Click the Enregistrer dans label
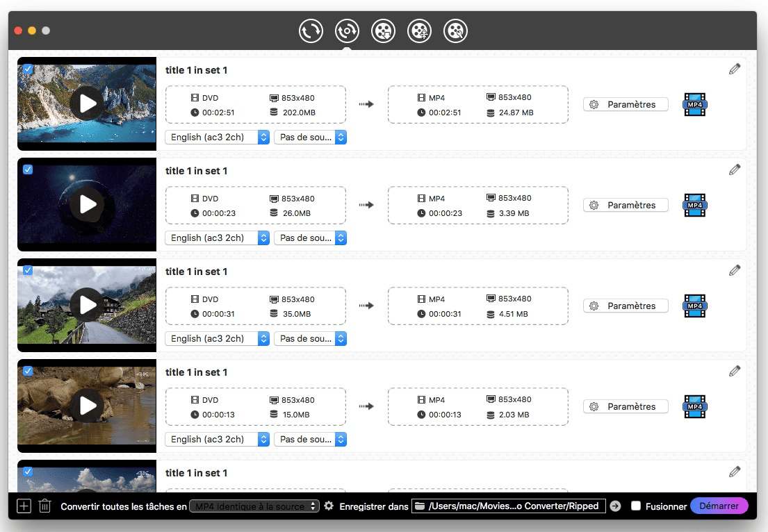This screenshot has height=532, width=768. tap(374, 506)
